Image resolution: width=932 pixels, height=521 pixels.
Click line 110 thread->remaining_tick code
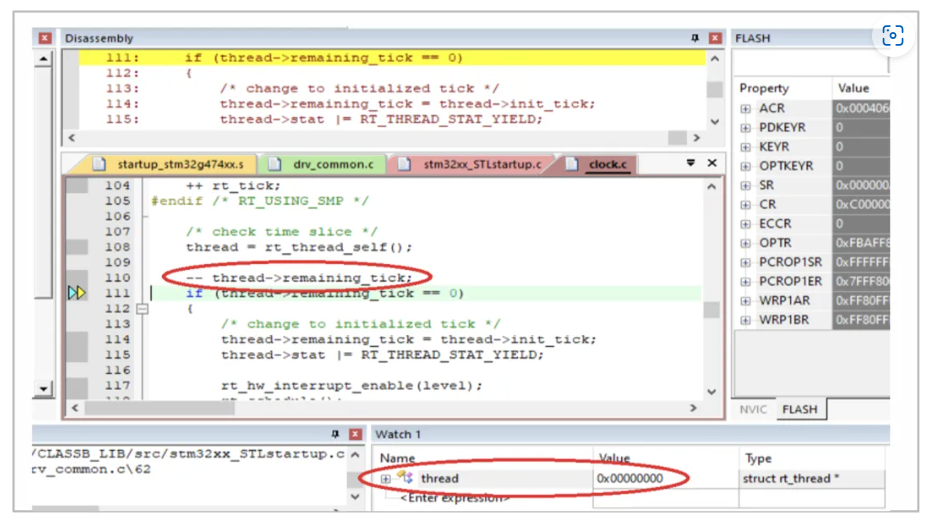coord(298,278)
